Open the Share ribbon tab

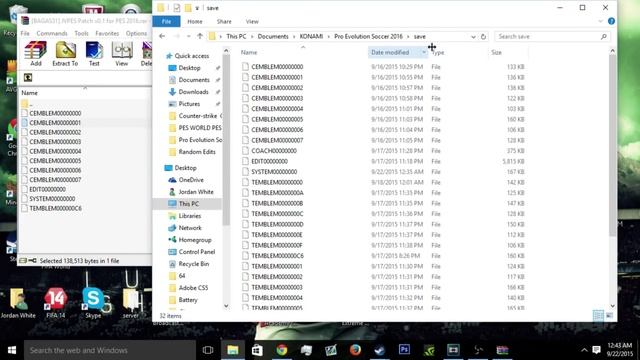[x=224, y=22]
